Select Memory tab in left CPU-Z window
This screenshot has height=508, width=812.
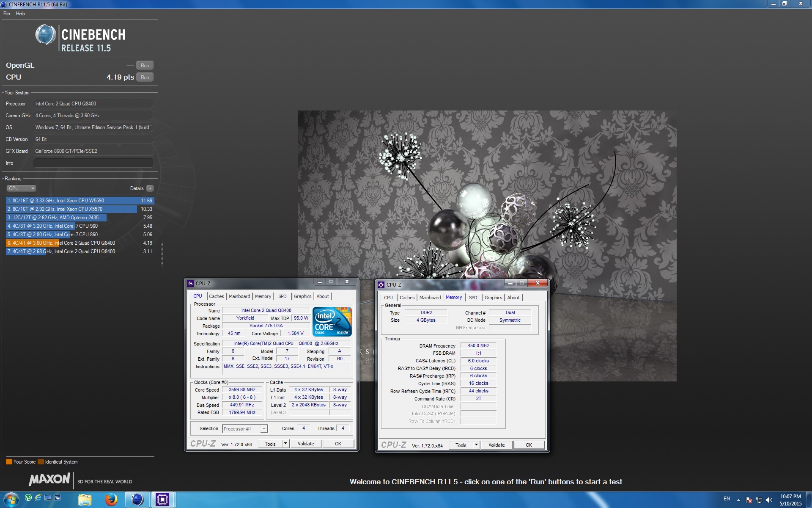coord(263,296)
